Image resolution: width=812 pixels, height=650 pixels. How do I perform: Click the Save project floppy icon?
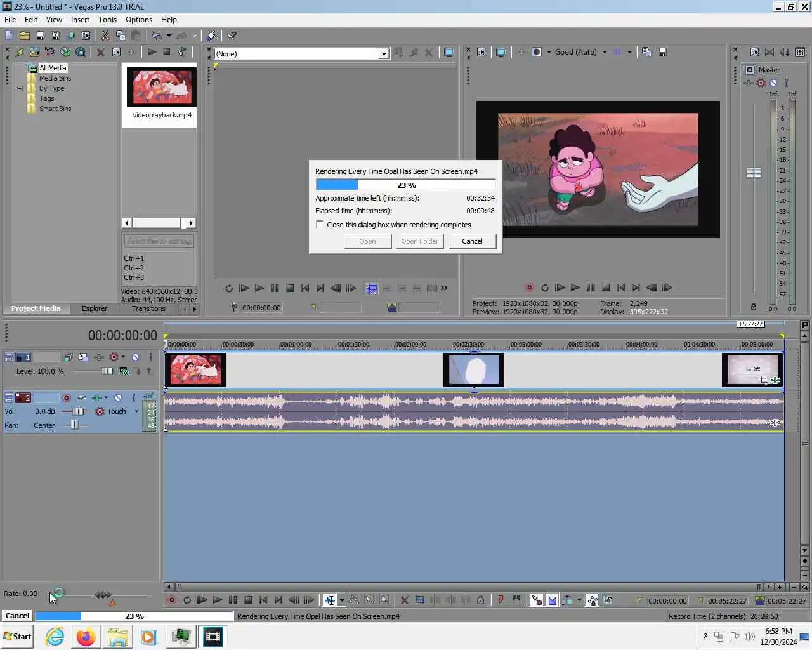(39, 36)
